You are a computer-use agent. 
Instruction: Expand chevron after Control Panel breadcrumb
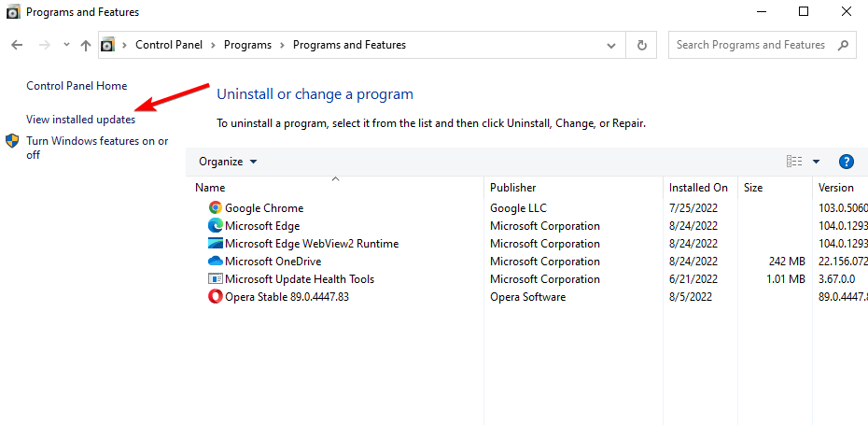214,45
